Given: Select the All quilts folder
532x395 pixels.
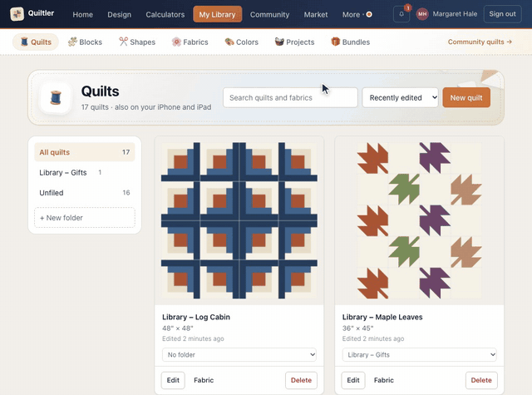Looking at the screenshot, I should point(85,152).
